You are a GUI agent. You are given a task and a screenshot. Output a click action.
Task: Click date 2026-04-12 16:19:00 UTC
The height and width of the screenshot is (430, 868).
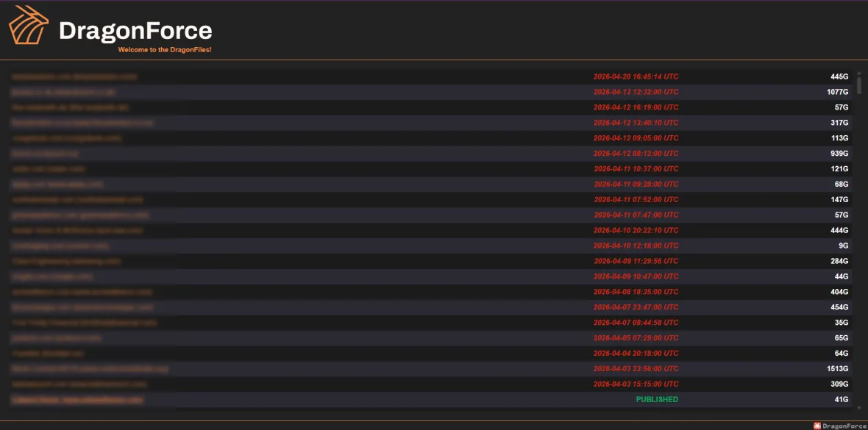pyautogui.click(x=636, y=107)
